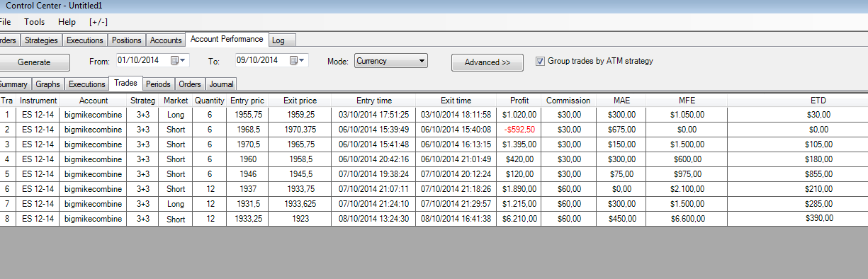Sort by Instrument column header
Image resolution: width=868 pixels, height=279 pixels.
(38, 101)
